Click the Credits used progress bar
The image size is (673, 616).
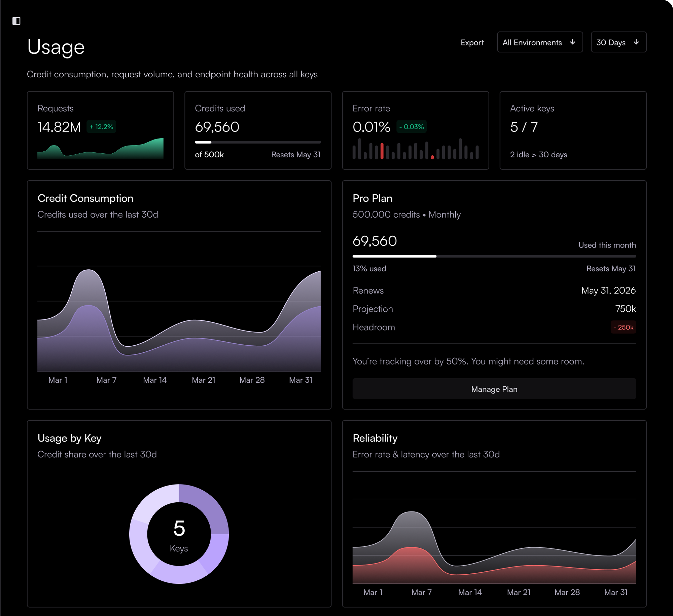coord(258,142)
